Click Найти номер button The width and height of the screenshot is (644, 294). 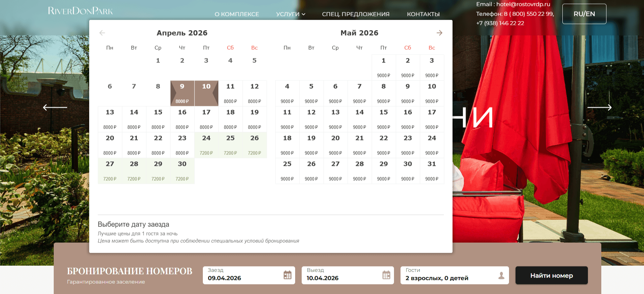click(552, 275)
